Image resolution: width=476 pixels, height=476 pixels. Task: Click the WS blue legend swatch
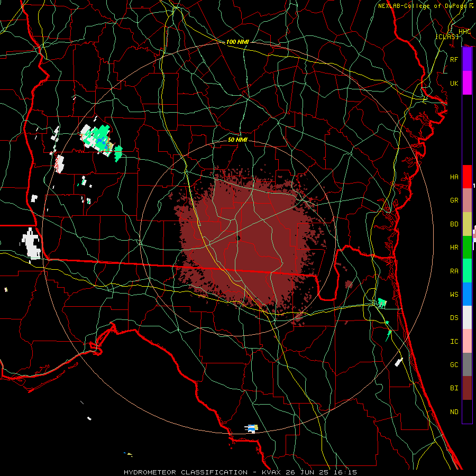467,294
